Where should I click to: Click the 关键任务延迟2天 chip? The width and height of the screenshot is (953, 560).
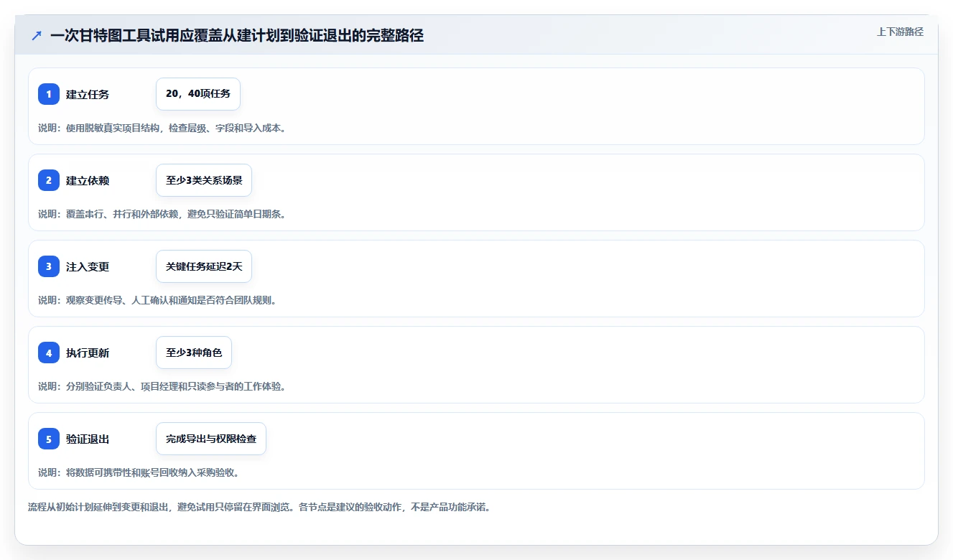[x=204, y=266]
